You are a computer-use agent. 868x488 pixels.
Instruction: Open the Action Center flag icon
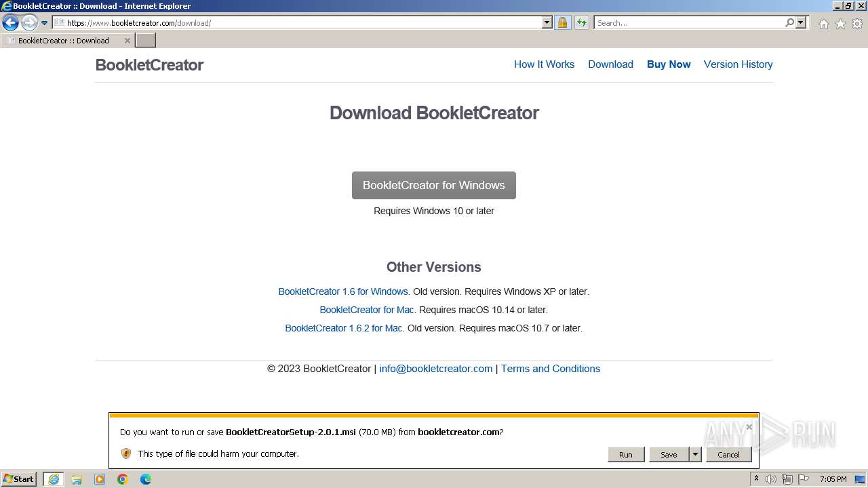[x=804, y=479]
